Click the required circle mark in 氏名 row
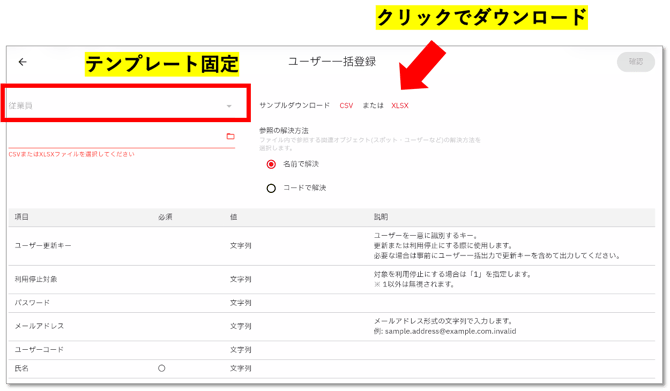Screen dimensions: 670x391 point(162,368)
